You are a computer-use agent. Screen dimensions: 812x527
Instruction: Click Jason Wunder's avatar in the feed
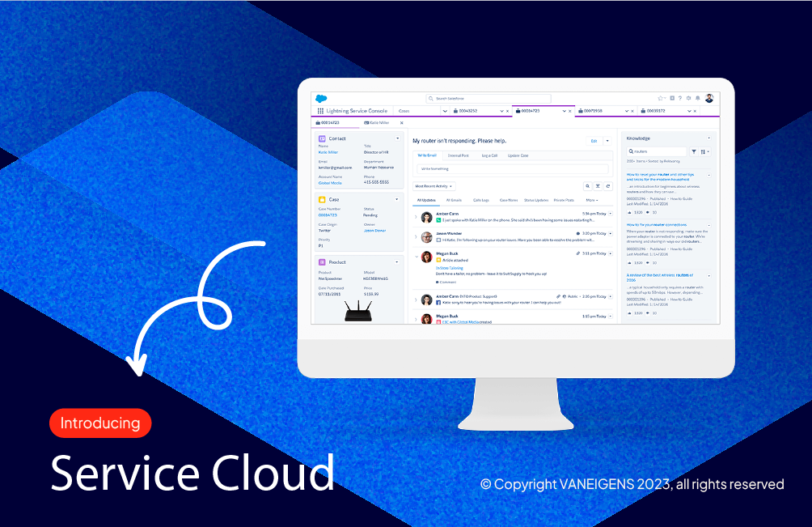coord(427,237)
